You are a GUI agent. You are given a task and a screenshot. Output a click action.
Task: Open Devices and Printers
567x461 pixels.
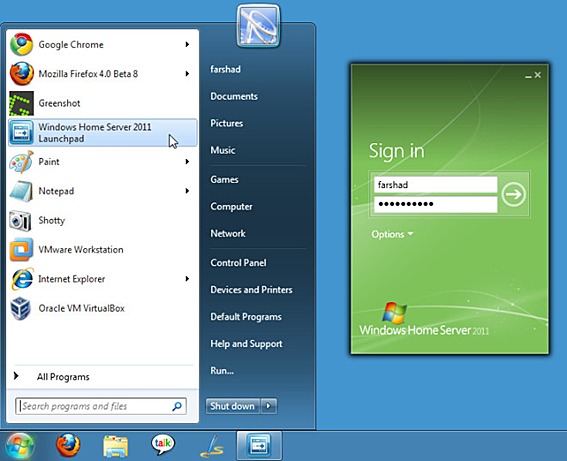251,290
